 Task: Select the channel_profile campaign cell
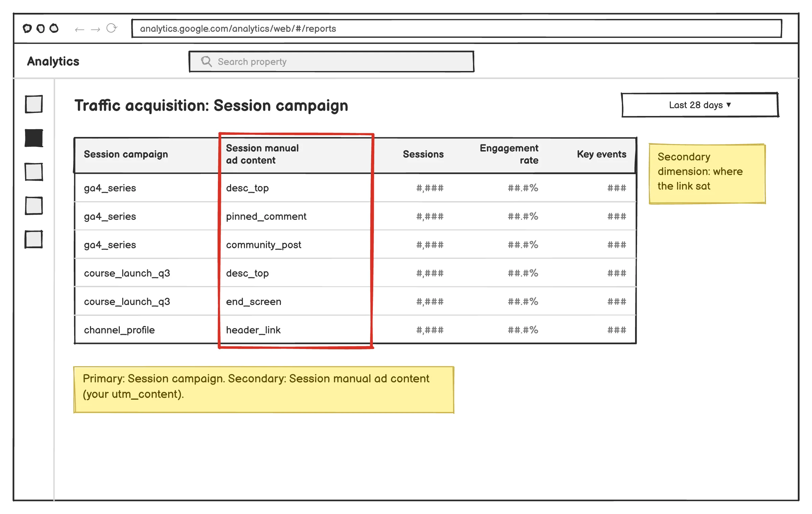click(x=119, y=330)
